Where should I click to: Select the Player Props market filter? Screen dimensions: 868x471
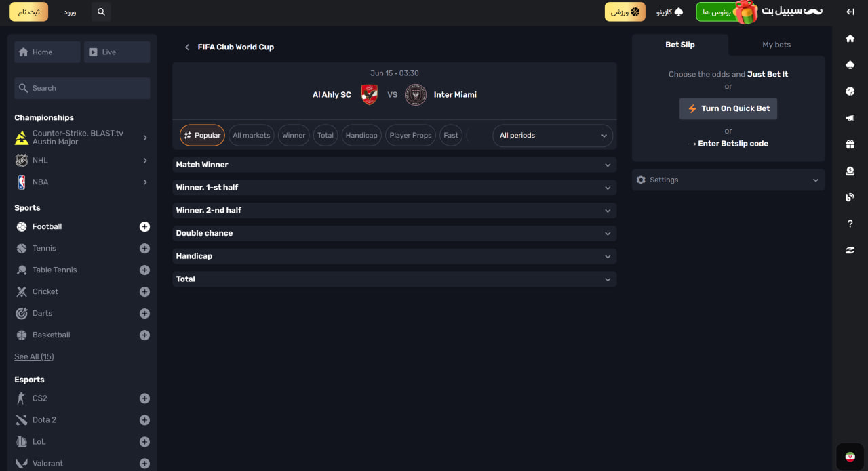(x=410, y=136)
